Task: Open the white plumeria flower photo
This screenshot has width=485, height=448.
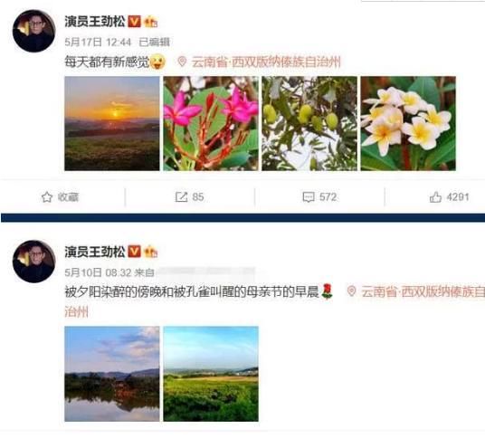Action: pyautogui.click(x=408, y=123)
